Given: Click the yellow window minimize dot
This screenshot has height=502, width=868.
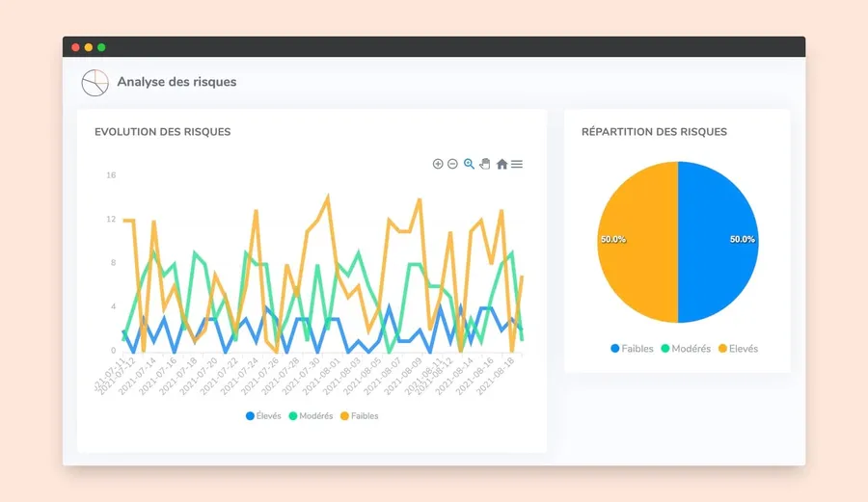Looking at the screenshot, I should point(89,47).
